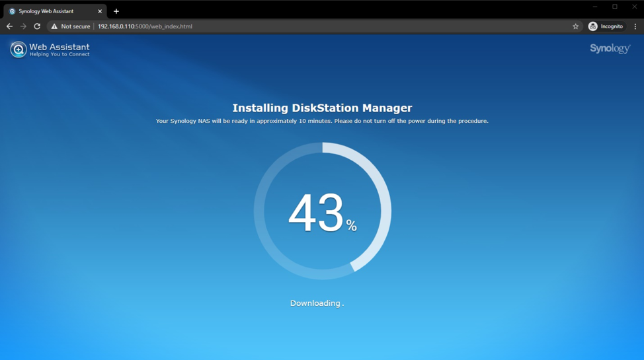Viewport: 644px width, 360px height.
Task: Click the browser Forward arrow
Action: click(23, 26)
